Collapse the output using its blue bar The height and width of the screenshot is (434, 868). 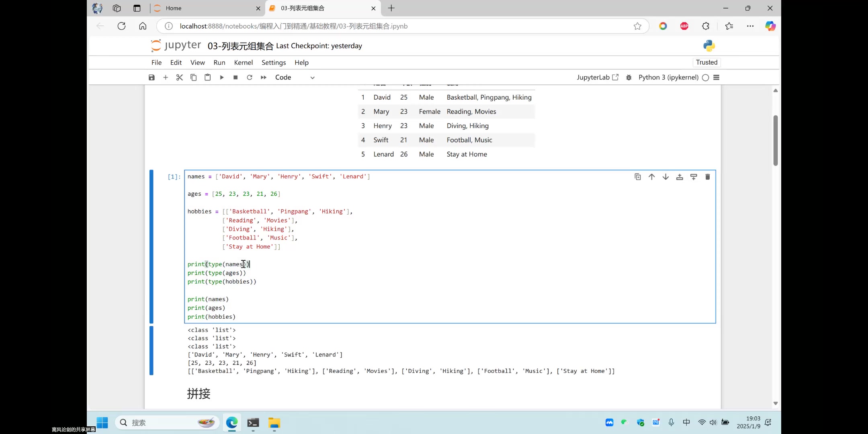click(151, 350)
